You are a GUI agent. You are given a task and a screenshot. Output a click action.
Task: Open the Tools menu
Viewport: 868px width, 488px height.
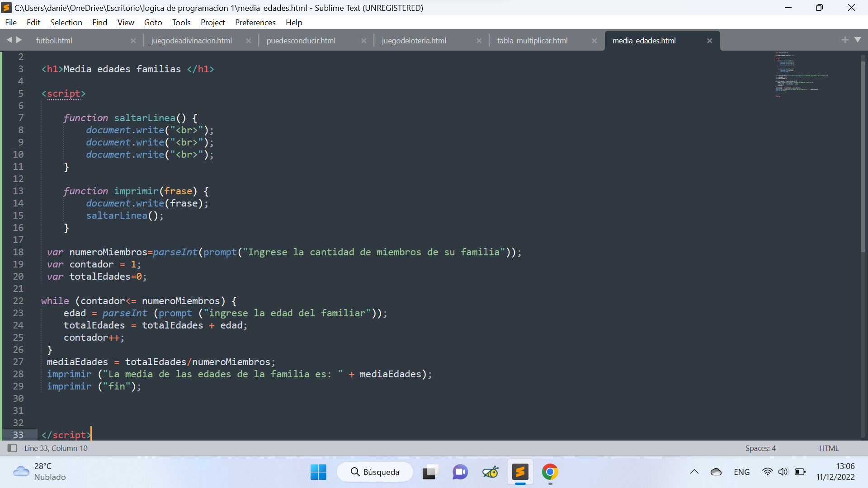[181, 23]
